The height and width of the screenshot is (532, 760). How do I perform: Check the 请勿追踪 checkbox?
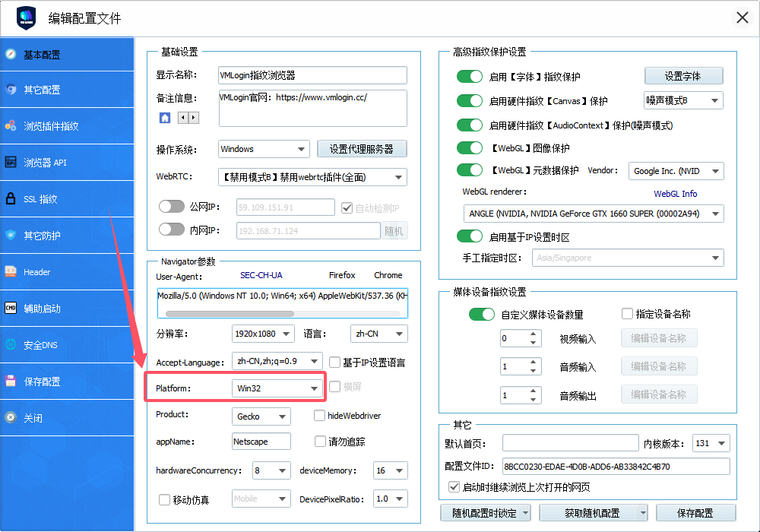(320, 441)
